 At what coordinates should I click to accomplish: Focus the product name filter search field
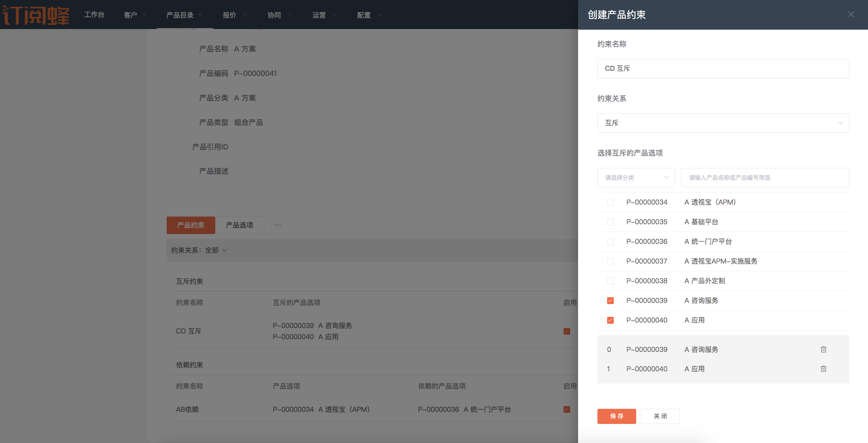pos(764,178)
